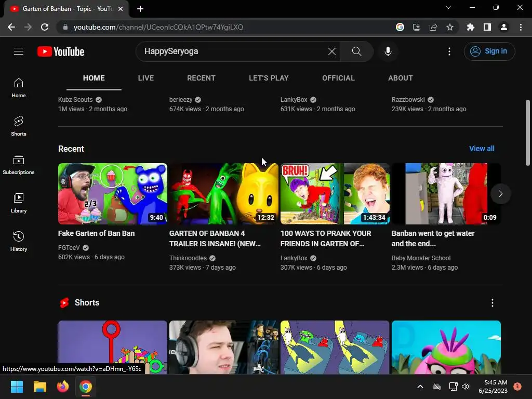Show next Recent videos with right chevron
The height and width of the screenshot is (399, 532).
pyautogui.click(x=500, y=194)
